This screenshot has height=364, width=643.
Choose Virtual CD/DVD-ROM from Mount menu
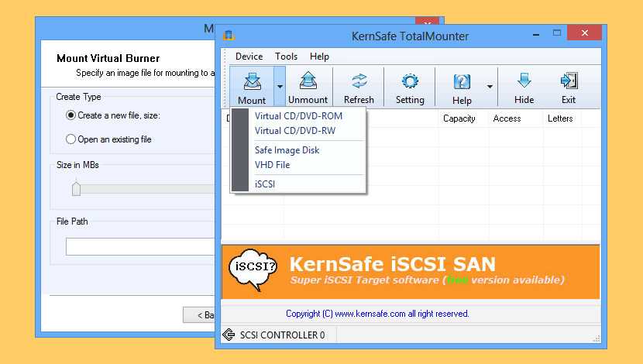(x=298, y=116)
